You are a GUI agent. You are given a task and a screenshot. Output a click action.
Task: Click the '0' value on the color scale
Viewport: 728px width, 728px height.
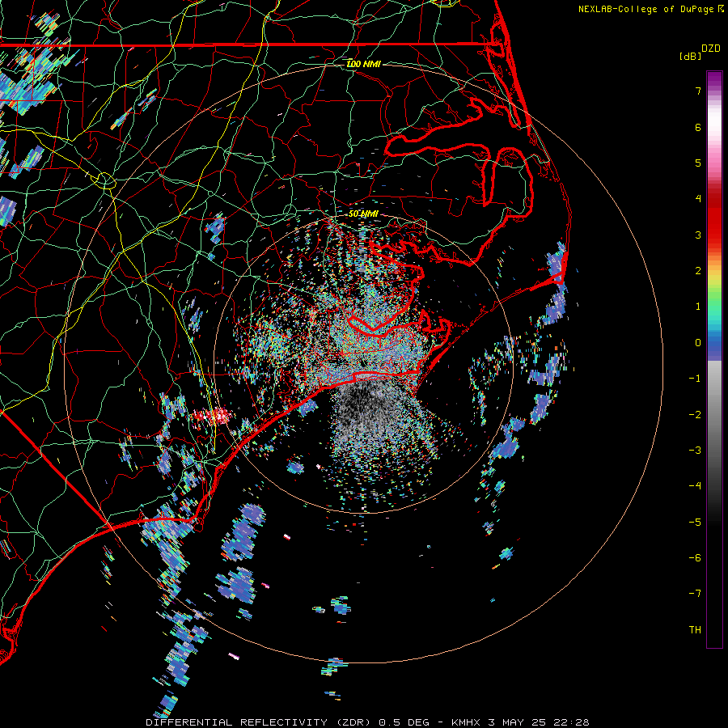[x=698, y=343]
